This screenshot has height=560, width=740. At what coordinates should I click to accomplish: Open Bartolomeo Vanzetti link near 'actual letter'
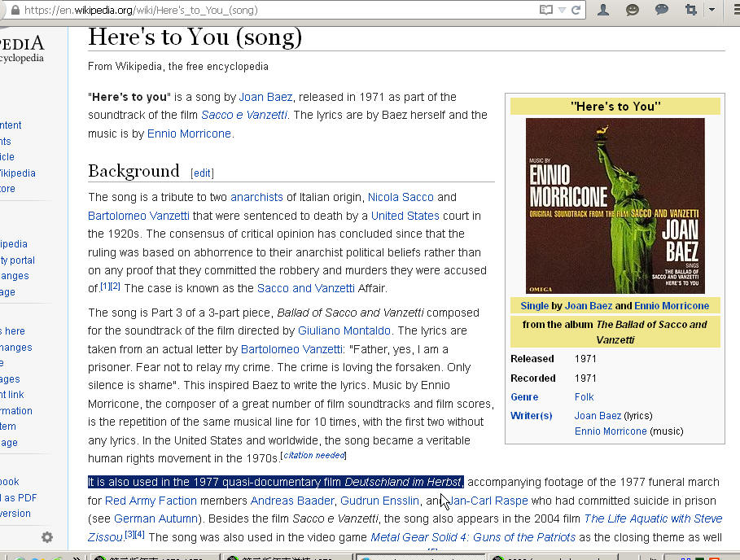tap(291, 349)
